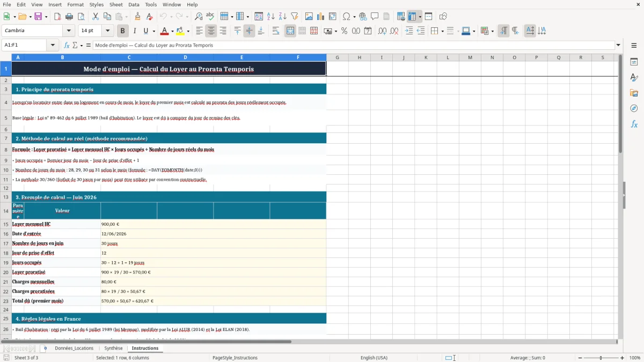The height and width of the screenshot is (362, 644).
Task: Open Sidebar Properties panel icon
Action: coord(634,62)
